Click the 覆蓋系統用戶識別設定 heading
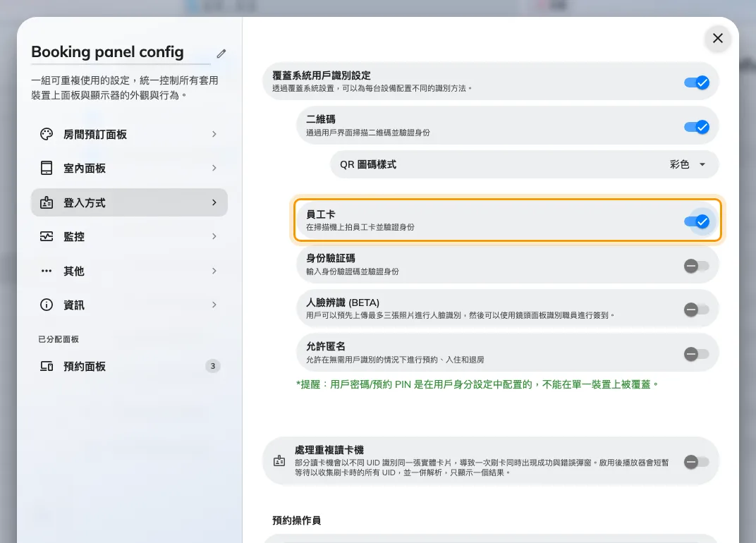 coord(322,75)
